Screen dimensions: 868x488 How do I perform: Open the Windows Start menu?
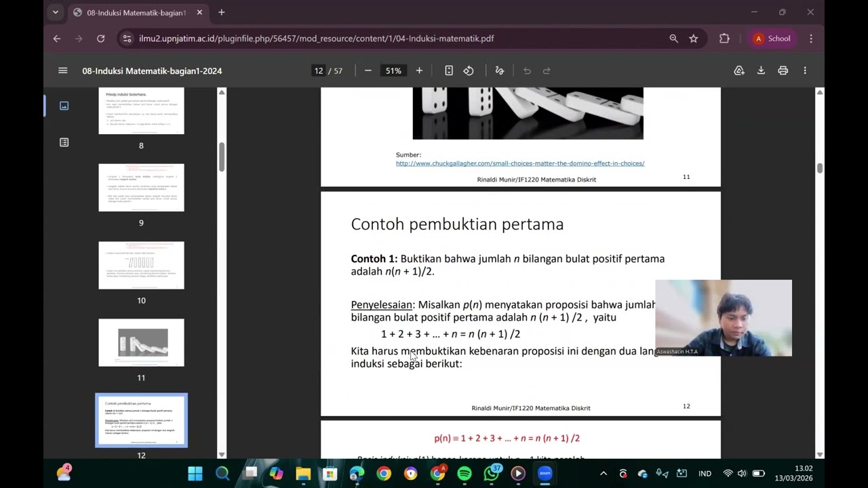(195, 473)
